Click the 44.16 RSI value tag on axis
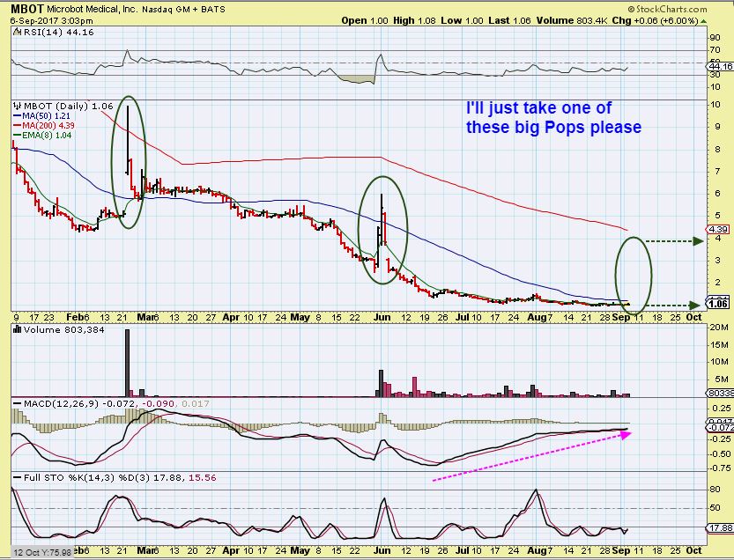The width and height of the screenshot is (734, 560). coord(720,67)
